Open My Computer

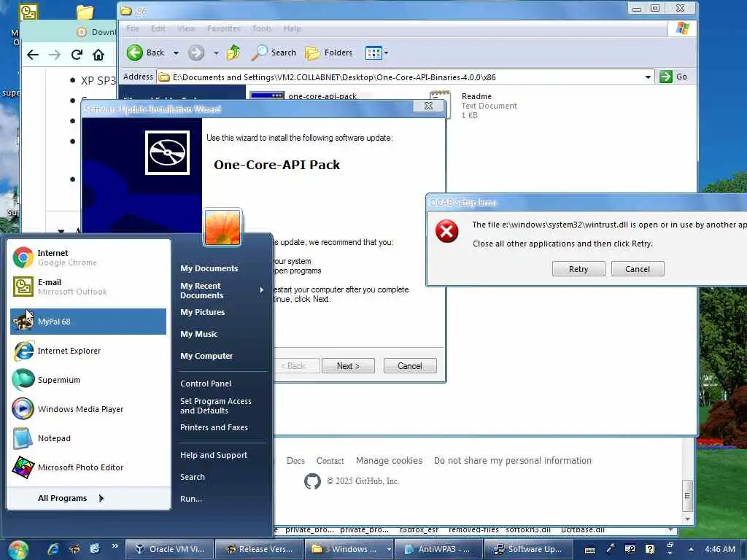(x=206, y=356)
